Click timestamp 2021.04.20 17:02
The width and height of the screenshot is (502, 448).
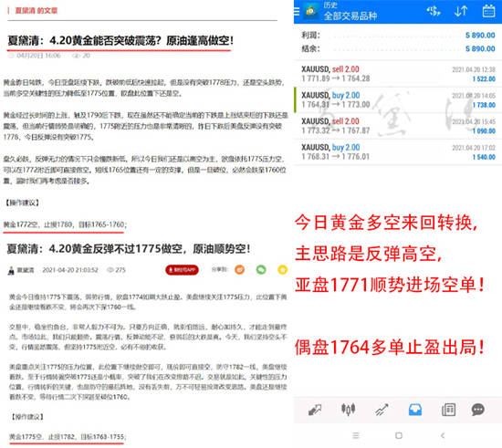pos(474,148)
